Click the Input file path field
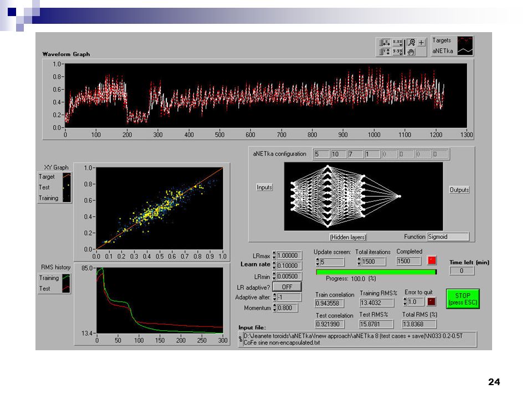Screen dimensions: 532x399 pyautogui.click(x=359, y=339)
